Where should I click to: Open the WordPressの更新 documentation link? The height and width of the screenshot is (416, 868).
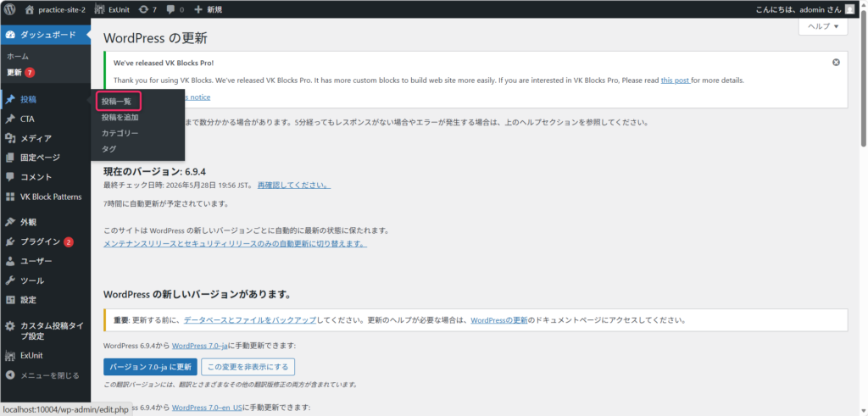click(499, 319)
